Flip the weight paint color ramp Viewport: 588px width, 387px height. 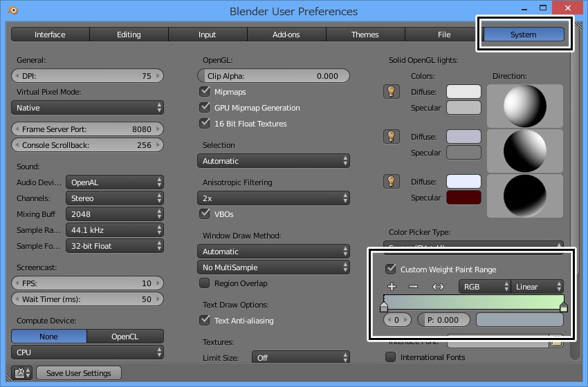pyautogui.click(x=438, y=287)
